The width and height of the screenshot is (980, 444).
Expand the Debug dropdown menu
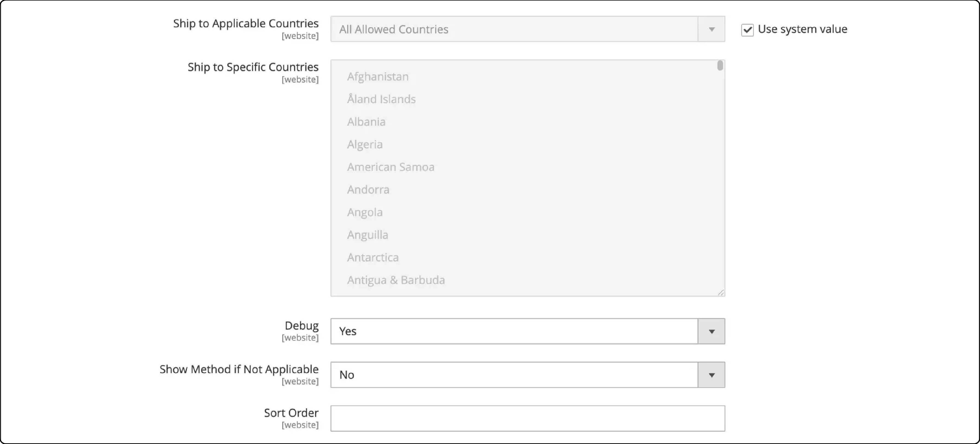tap(711, 331)
